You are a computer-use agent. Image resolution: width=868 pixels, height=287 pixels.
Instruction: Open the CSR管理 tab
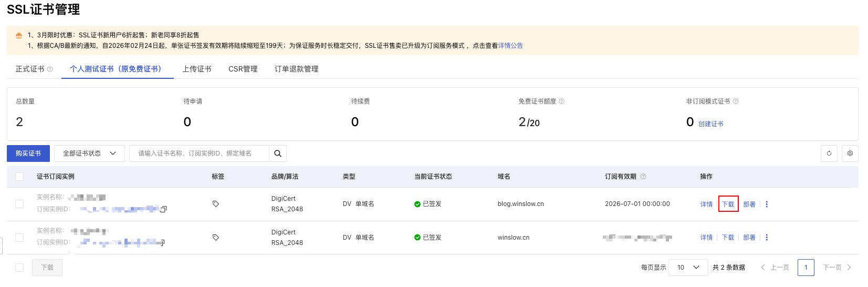(243, 69)
